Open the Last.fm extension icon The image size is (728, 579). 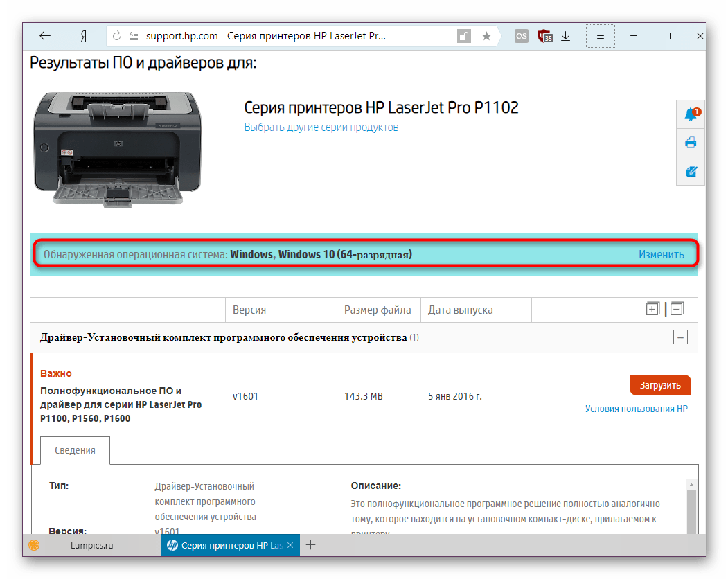[x=522, y=36]
